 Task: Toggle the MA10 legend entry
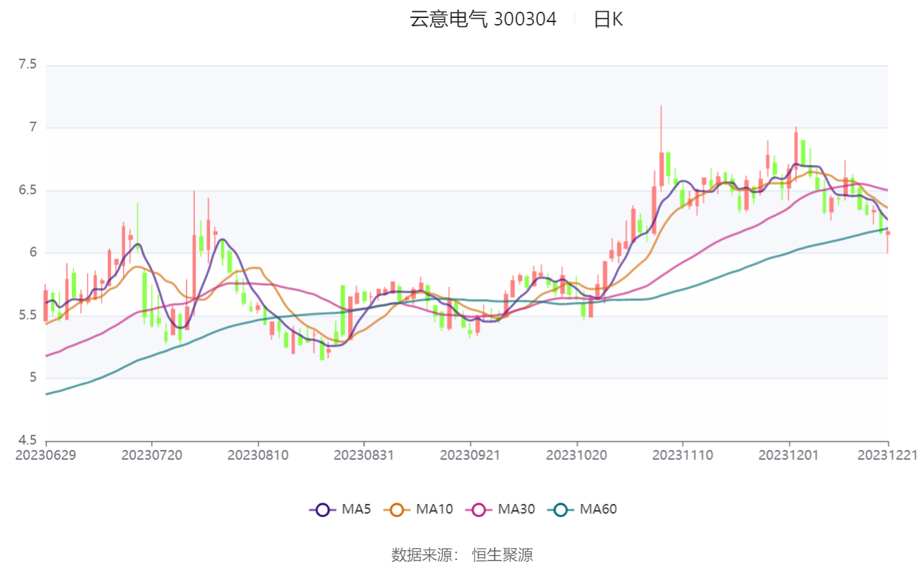[418, 510]
